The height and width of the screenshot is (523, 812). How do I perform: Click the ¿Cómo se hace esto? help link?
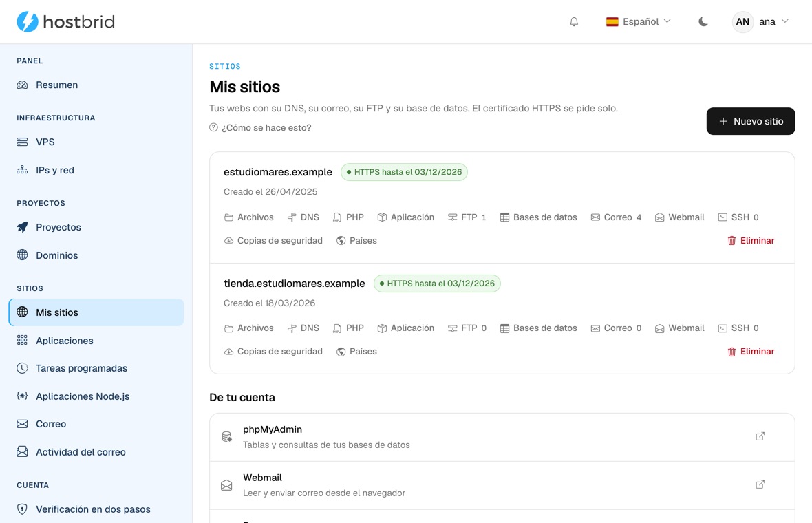(x=260, y=127)
